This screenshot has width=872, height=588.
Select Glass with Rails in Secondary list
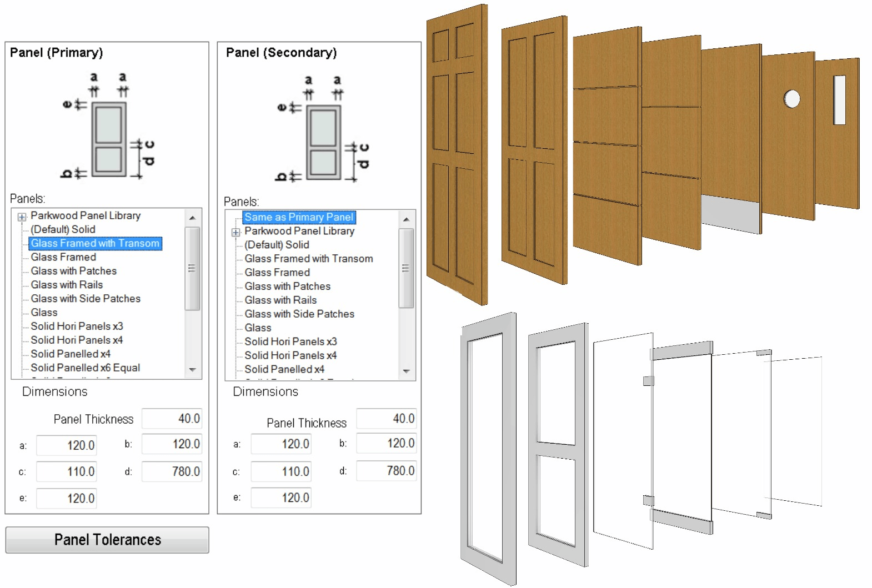coord(280,300)
